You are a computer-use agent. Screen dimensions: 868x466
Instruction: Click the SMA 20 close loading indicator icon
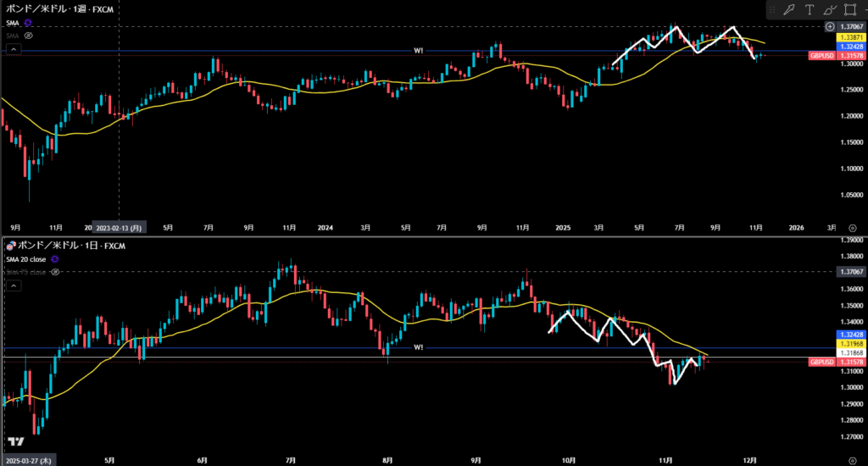[56, 258]
